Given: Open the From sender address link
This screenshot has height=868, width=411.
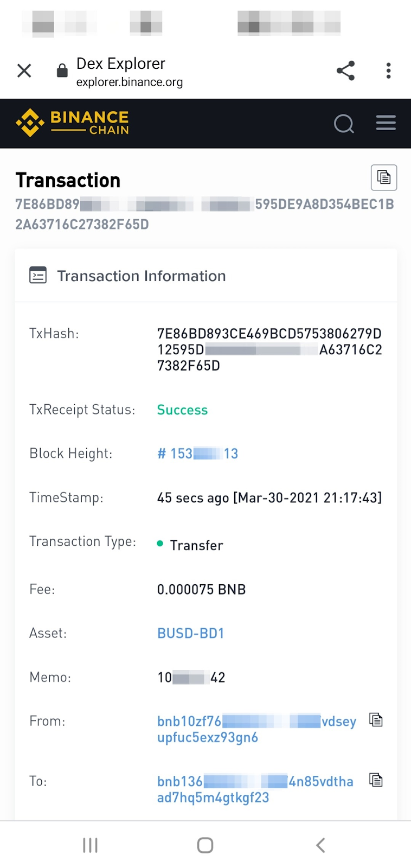Looking at the screenshot, I should click(x=256, y=729).
